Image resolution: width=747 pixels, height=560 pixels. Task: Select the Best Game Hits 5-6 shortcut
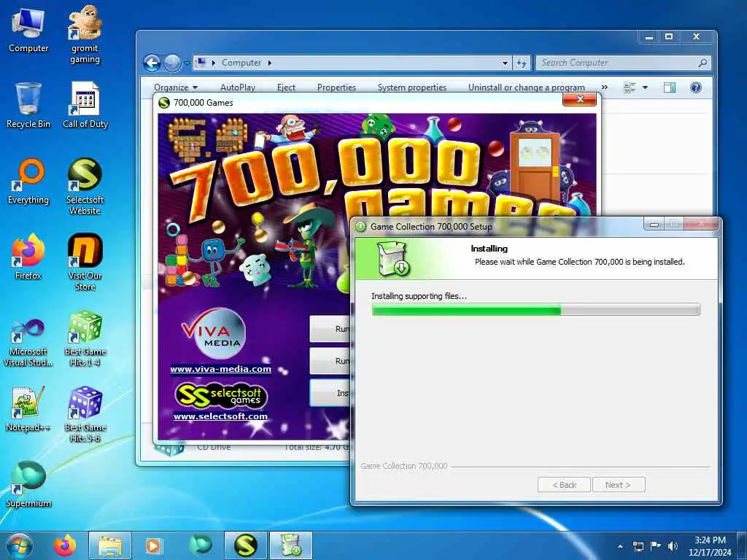pos(85,414)
